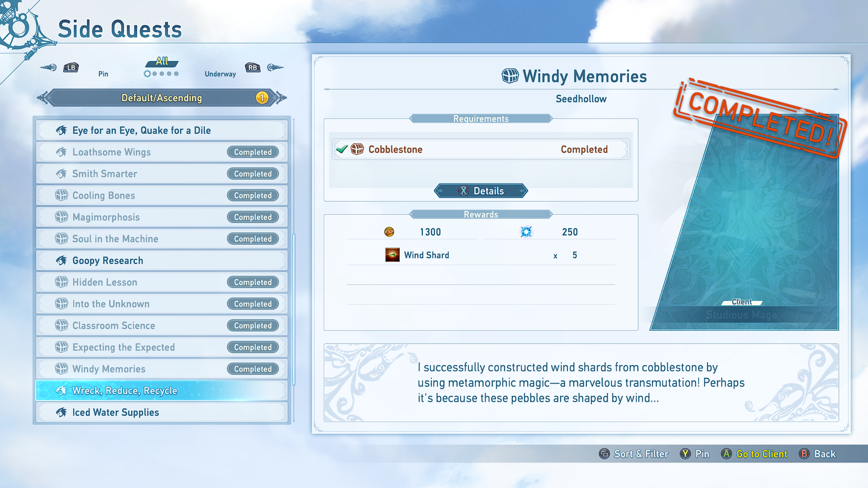Screen dimensions: 868x488
Task: Click right arrow of sort order selector
Action: point(281,98)
